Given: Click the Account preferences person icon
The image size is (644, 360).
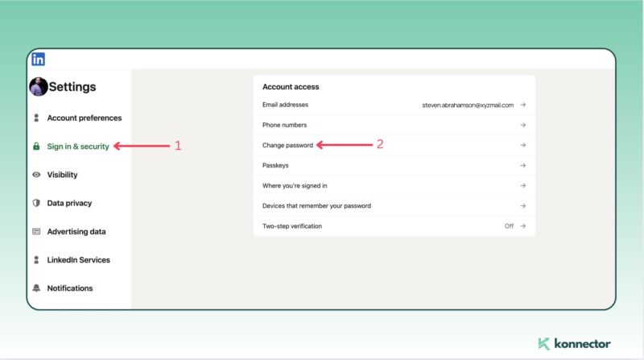Looking at the screenshot, I should pyautogui.click(x=36, y=118).
